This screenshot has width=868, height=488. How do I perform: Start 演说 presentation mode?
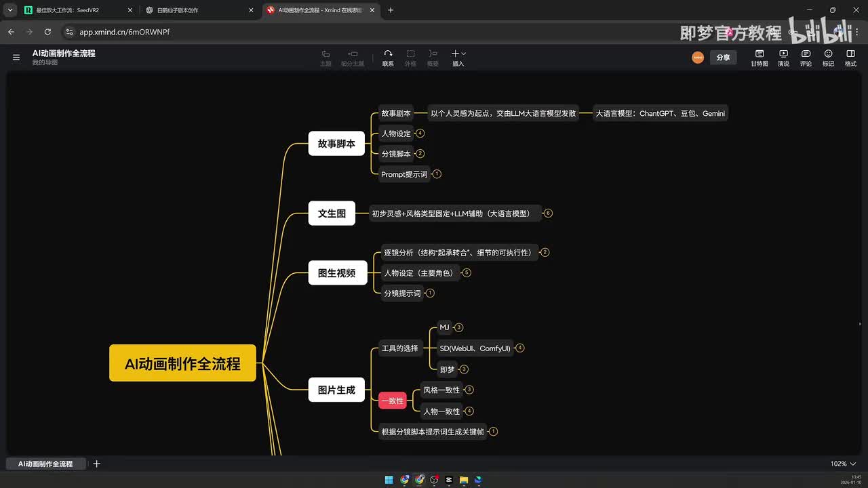point(783,58)
